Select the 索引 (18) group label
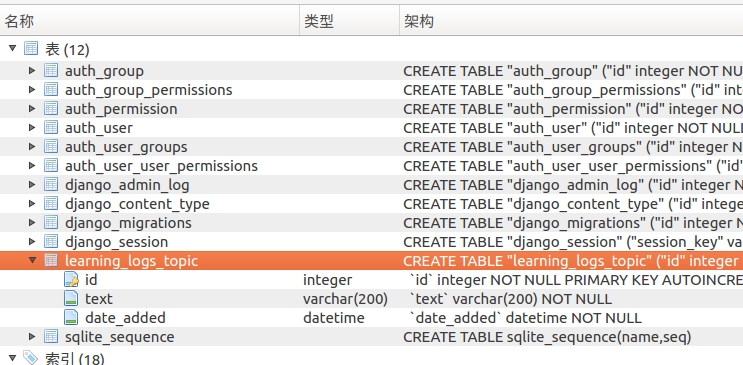 tap(74, 358)
